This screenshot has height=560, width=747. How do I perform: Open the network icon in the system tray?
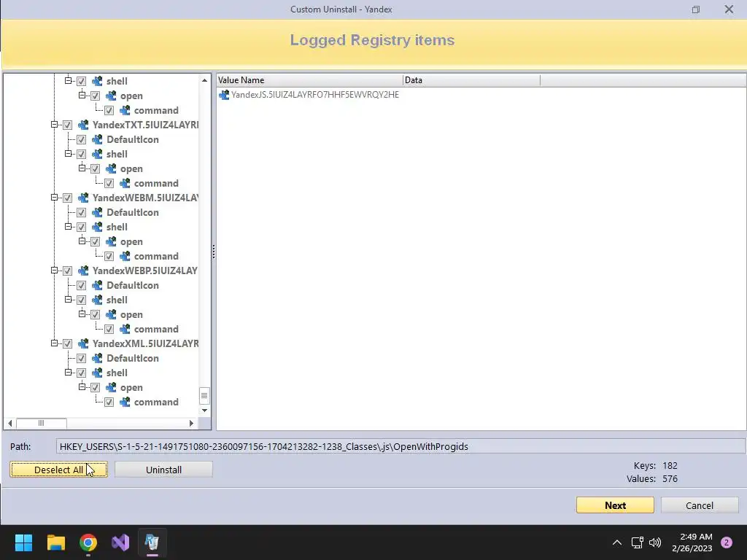coord(637,542)
